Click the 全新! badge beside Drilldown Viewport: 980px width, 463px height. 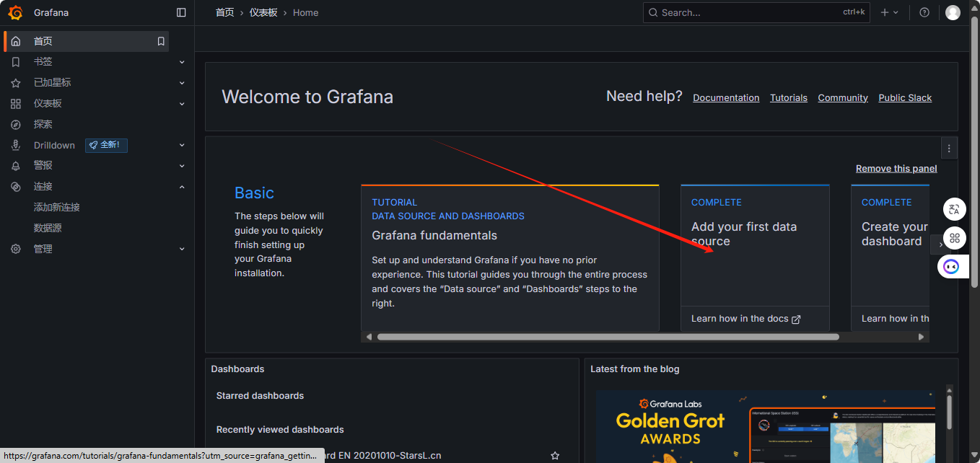pos(106,145)
